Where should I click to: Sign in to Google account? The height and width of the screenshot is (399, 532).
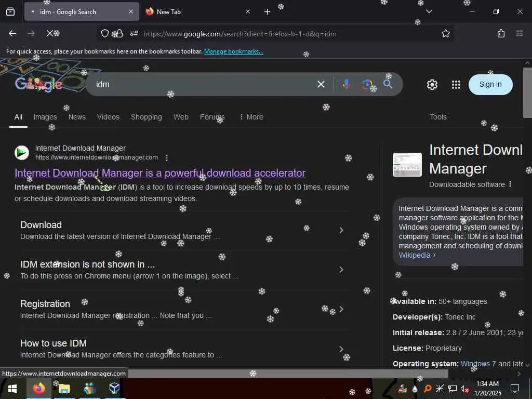pos(490,85)
